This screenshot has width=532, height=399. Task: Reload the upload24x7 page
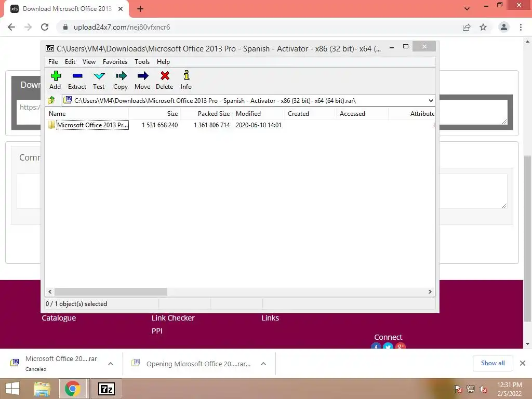45,27
